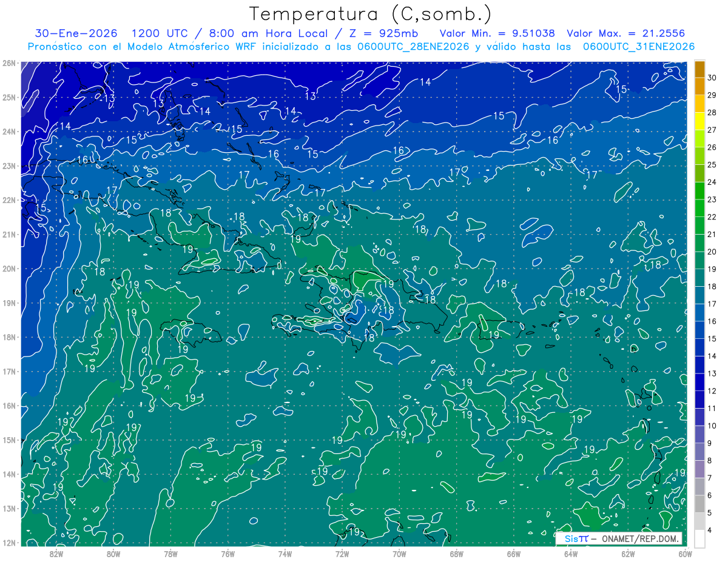Click the "70W" longitude axis label
Screen dimensions: 728x562
pos(399,554)
